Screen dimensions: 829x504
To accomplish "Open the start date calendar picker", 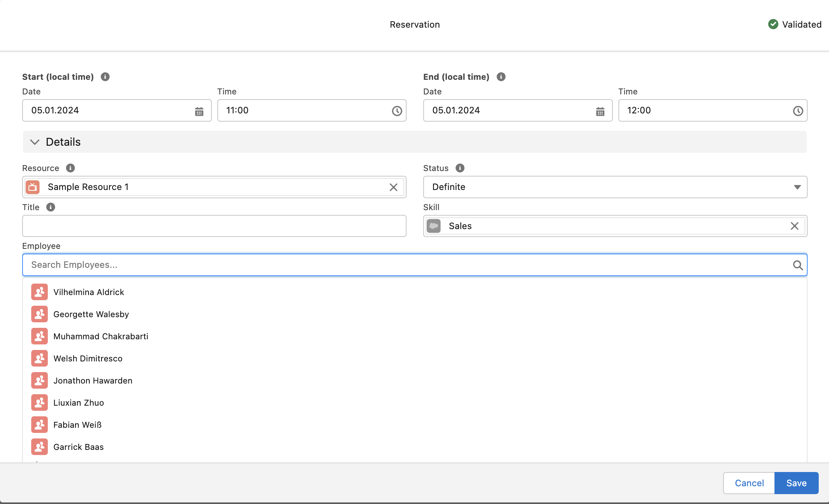I will coord(199,111).
